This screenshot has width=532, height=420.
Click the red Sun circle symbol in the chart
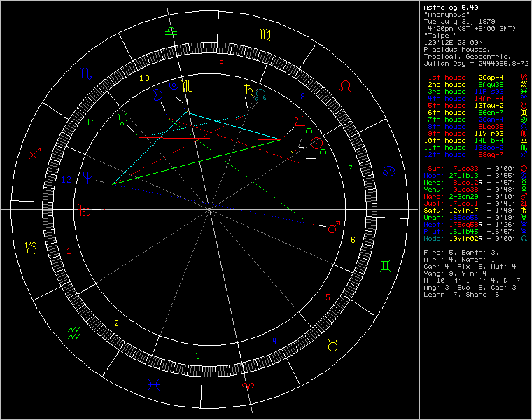point(317,143)
